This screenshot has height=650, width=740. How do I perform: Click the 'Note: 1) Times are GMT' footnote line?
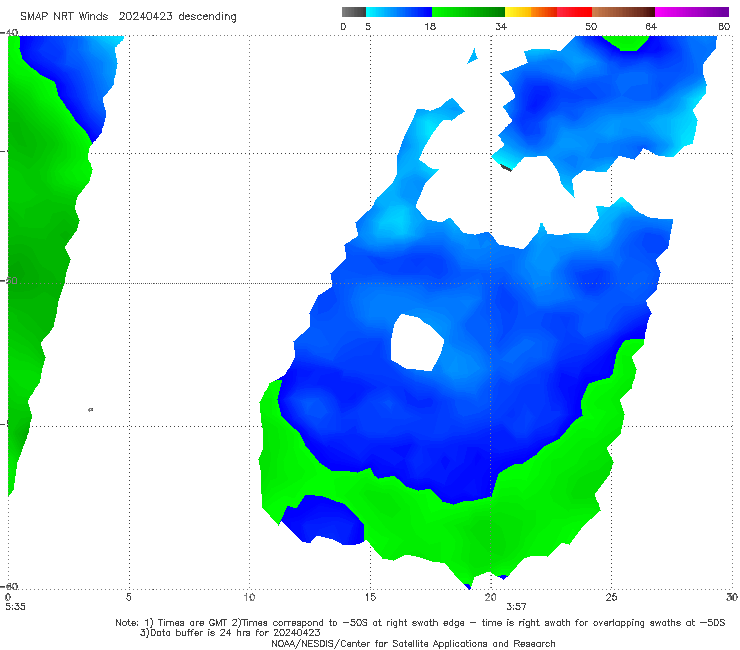click(x=420, y=623)
